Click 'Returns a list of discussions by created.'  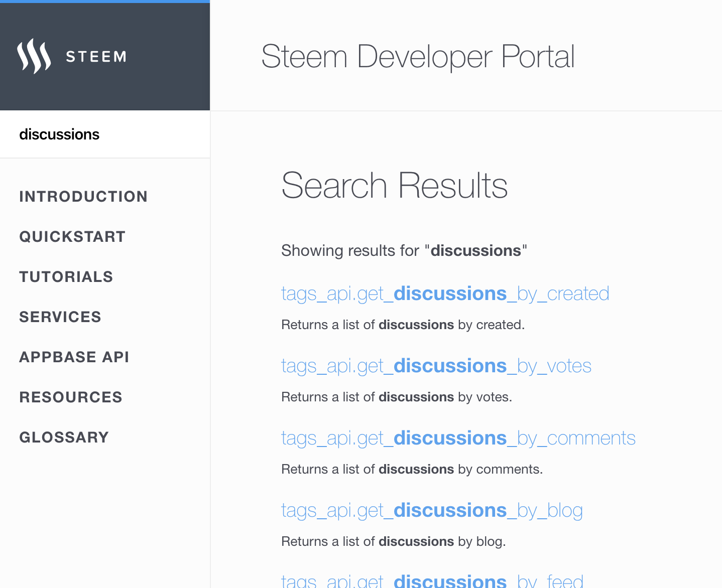tap(403, 325)
